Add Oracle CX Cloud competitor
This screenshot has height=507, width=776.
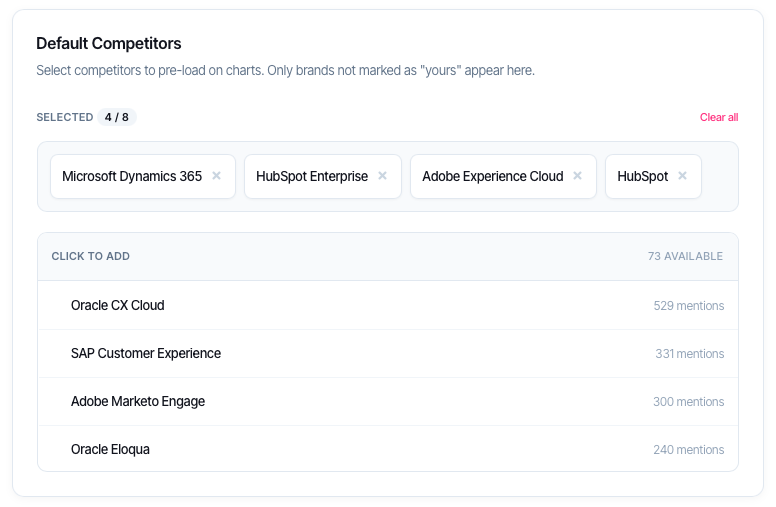tap(118, 305)
